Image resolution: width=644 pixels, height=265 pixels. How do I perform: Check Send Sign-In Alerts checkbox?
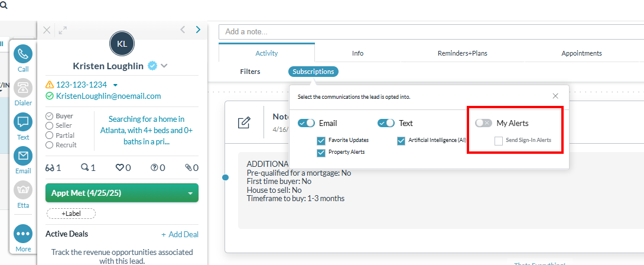499,140
